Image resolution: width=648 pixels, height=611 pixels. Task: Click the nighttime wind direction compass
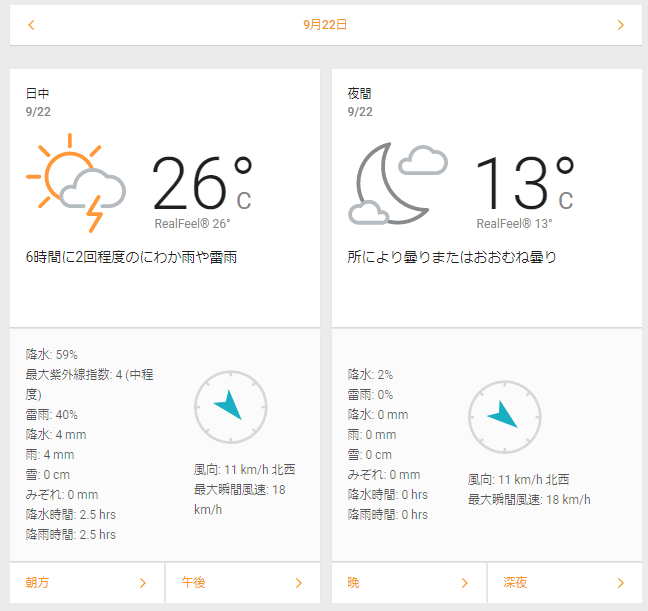click(504, 413)
